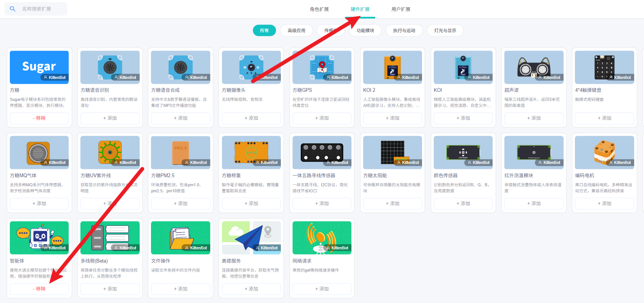This screenshot has width=644, height=303.
Task: Add the 文件操作 extension
Action: pos(180,289)
